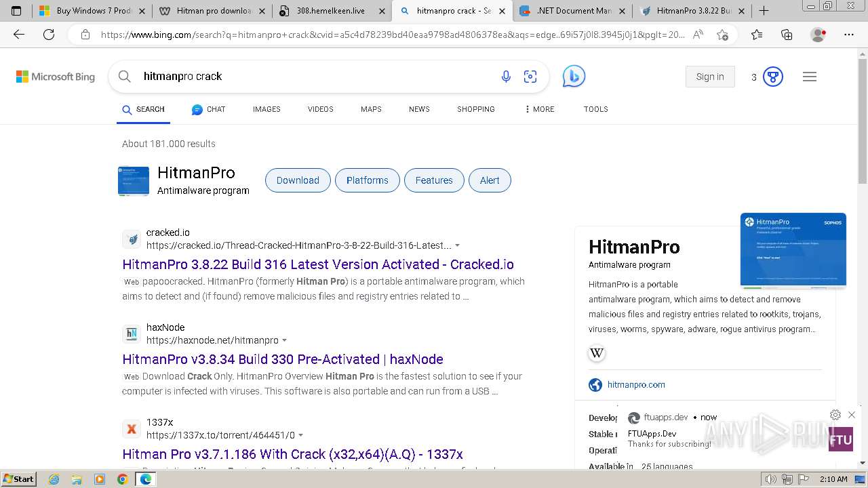
Task: Expand the cracked.io result URL dropdown
Action: click(x=457, y=245)
